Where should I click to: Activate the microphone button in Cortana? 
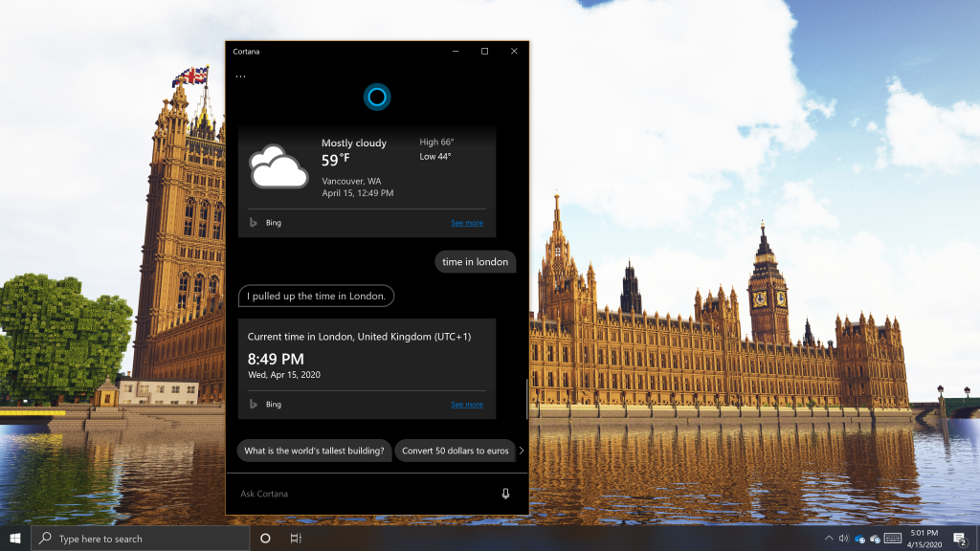tap(505, 494)
